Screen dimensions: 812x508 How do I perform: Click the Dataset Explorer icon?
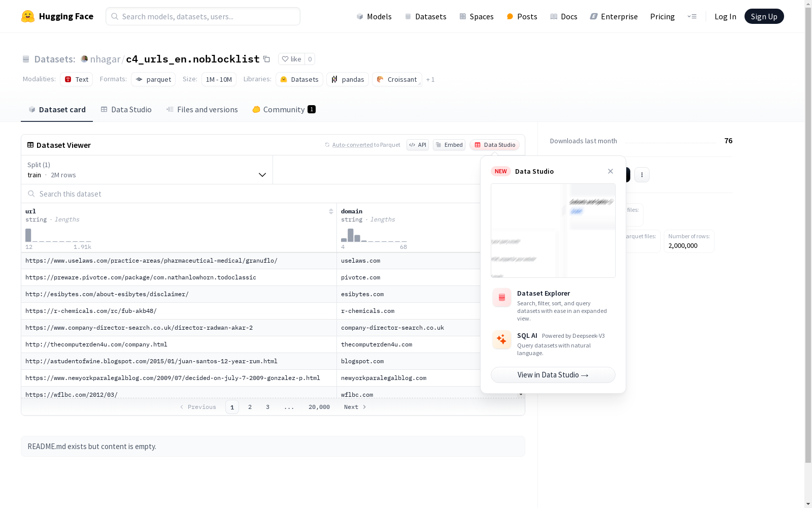click(502, 298)
